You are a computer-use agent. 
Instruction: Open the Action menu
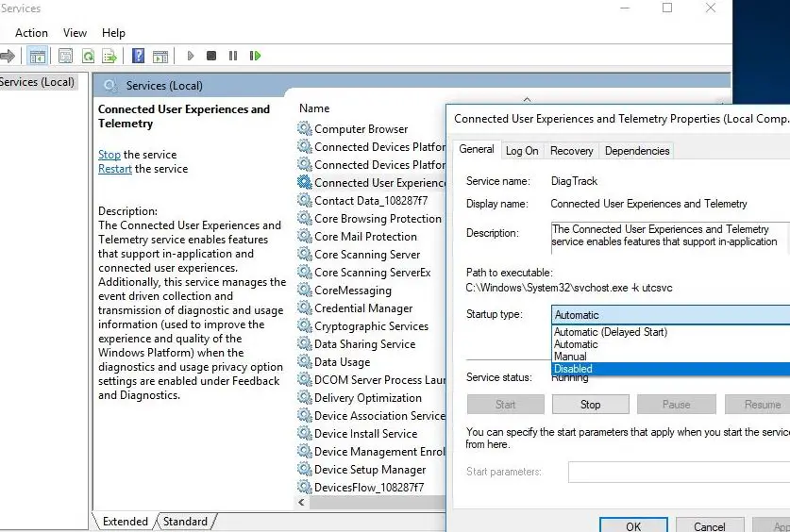click(31, 33)
